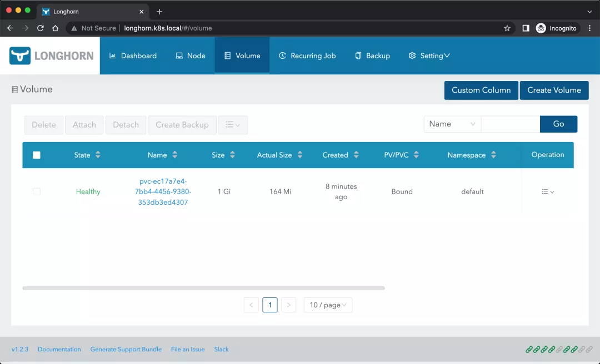Expand the Setting menu
Viewport: 600px width, 364px height.
(x=429, y=55)
